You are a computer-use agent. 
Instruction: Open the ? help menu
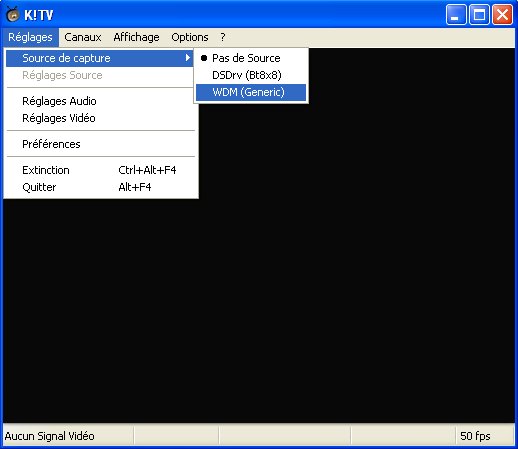click(223, 37)
